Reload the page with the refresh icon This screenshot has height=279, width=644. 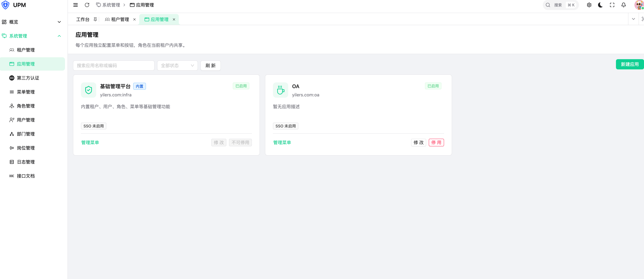87,5
